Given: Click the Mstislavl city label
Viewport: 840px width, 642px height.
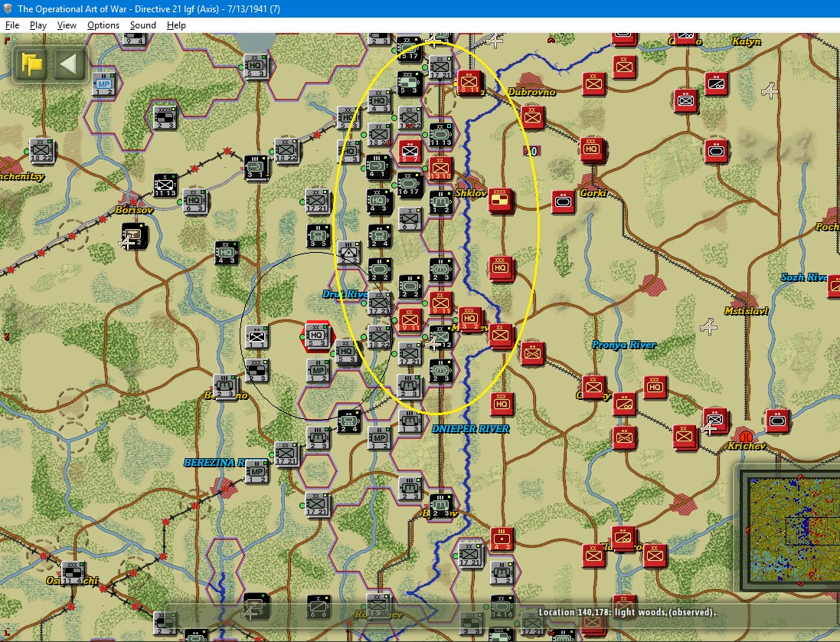Looking at the screenshot, I should tap(747, 311).
